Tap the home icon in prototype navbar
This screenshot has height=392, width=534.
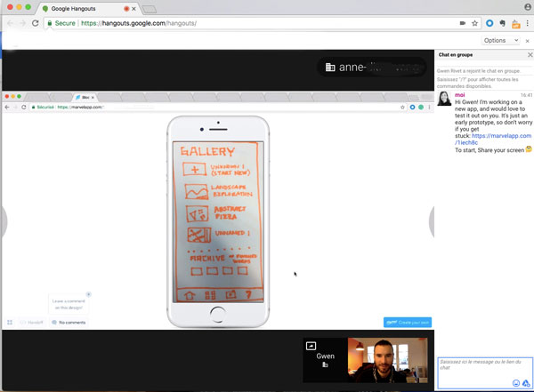(190, 295)
